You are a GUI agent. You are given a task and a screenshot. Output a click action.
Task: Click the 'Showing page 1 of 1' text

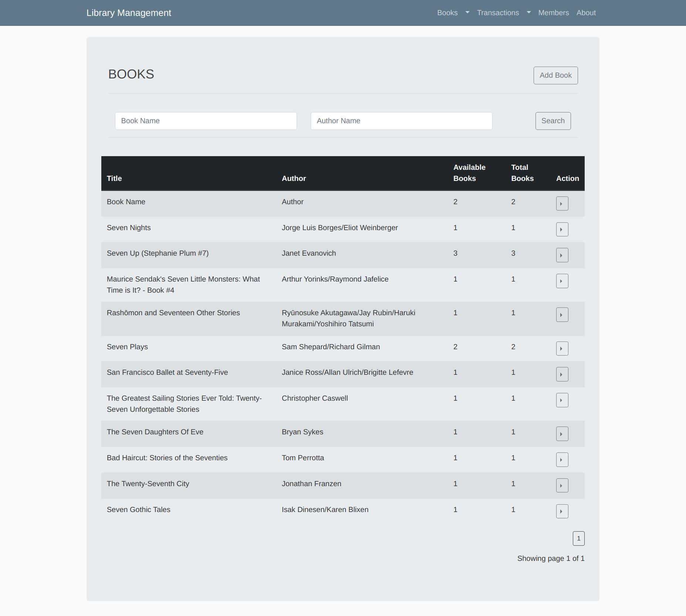tap(551, 558)
